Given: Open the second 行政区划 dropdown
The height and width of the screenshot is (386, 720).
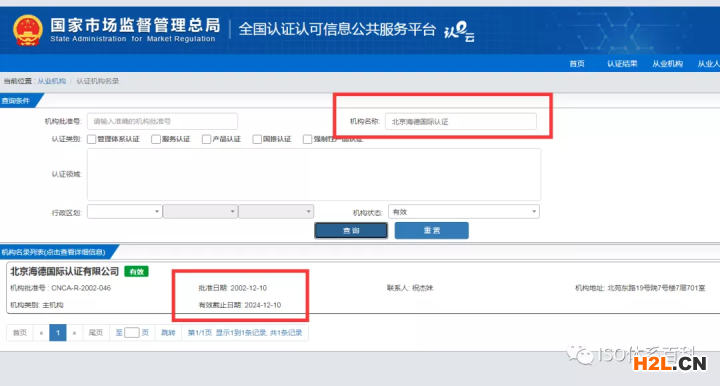Looking at the screenshot, I should click(x=200, y=212).
